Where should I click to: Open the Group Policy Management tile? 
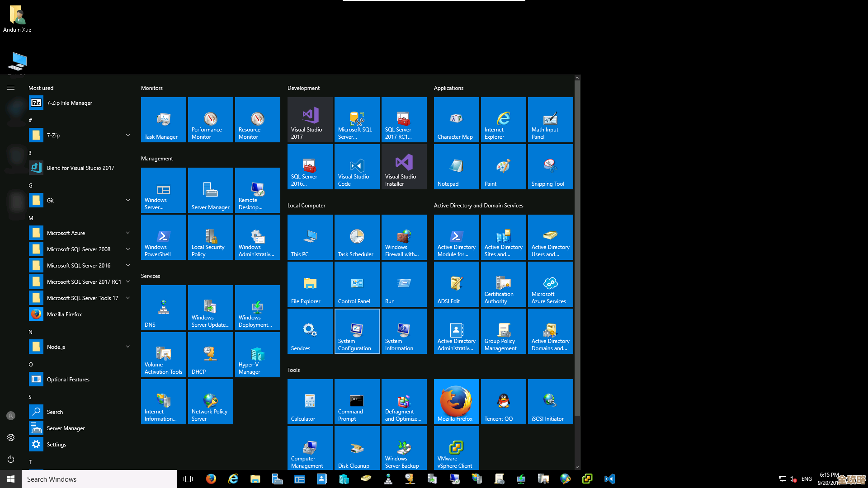503,331
